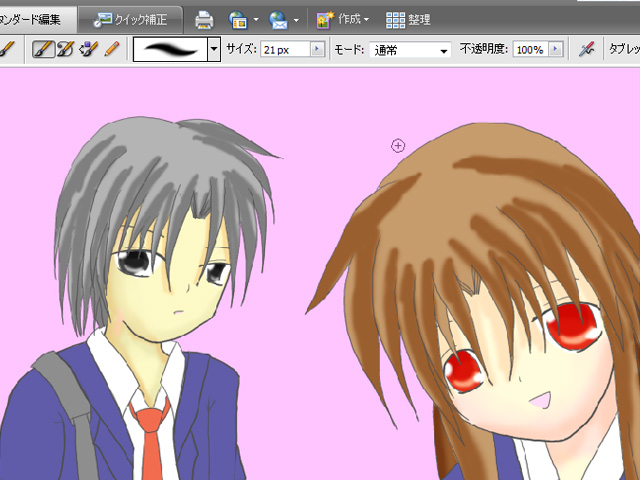The image size is (640, 480).
Task: Click the 整理 organizer button
Action: point(408,20)
